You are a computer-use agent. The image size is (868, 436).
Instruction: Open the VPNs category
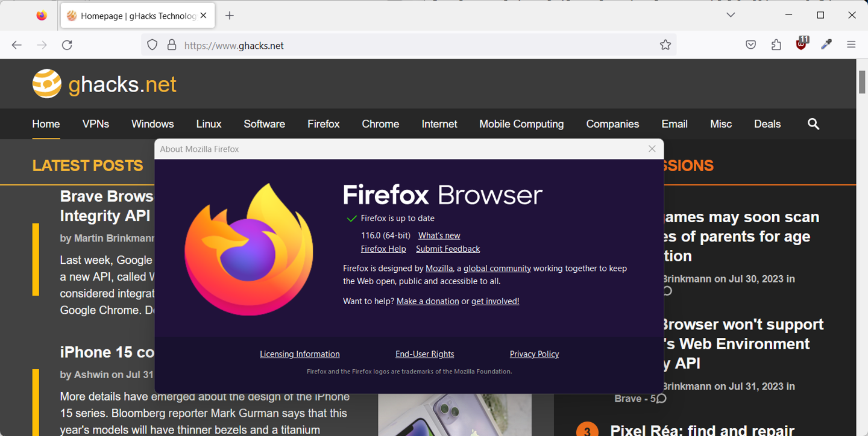pyautogui.click(x=96, y=124)
